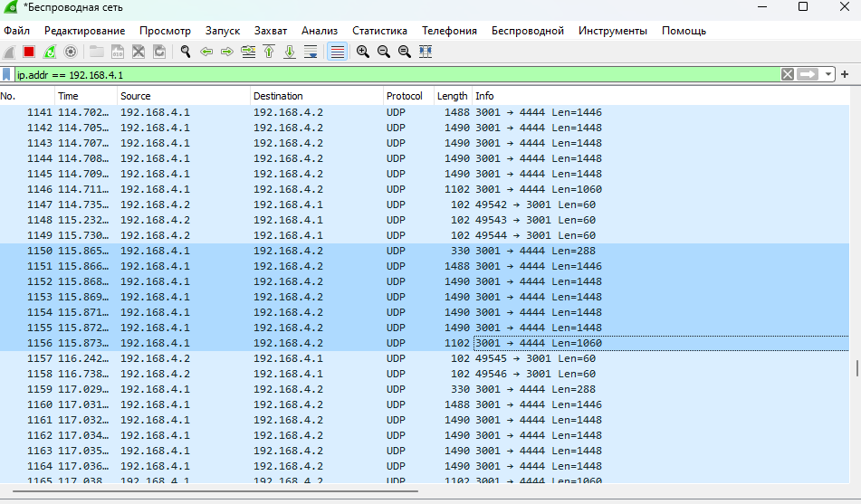The image size is (861, 504).
Task: Click the display filter bookmark icon
Action: tap(6, 75)
